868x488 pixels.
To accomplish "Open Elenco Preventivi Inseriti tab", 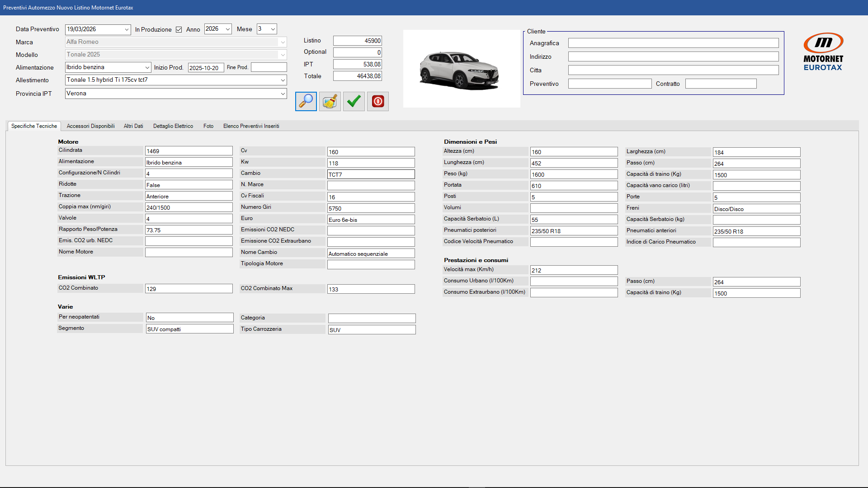I will (x=251, y=126).
